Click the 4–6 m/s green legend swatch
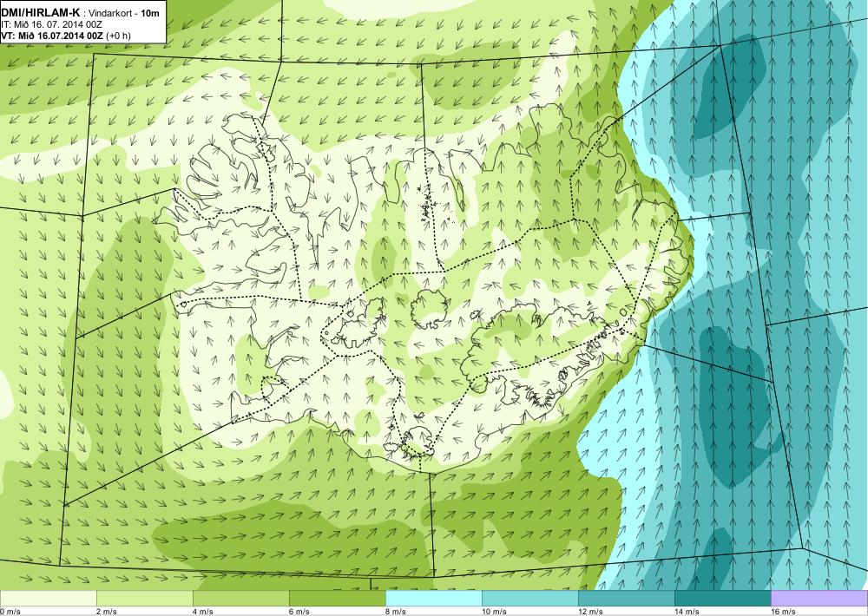Screen dimensions: 868x616 [x=240, y=599]
